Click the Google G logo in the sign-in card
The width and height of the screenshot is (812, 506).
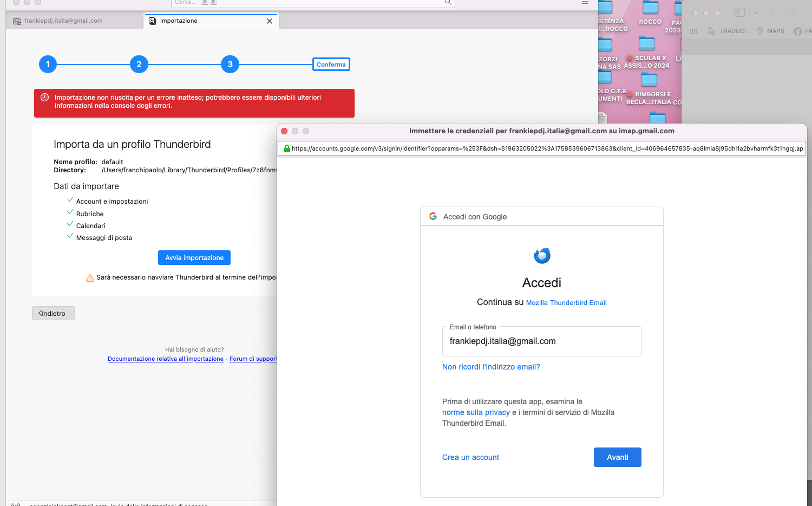pos(433,216)
